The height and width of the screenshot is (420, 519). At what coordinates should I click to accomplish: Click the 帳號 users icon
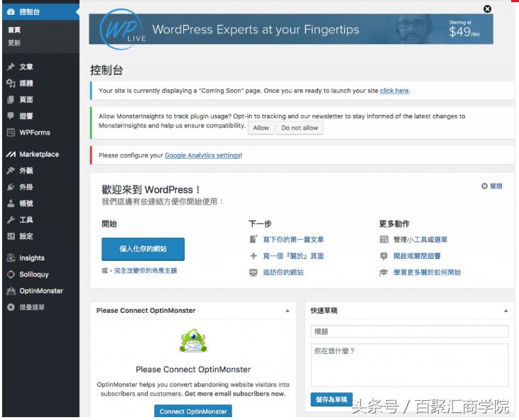[11, 204]
